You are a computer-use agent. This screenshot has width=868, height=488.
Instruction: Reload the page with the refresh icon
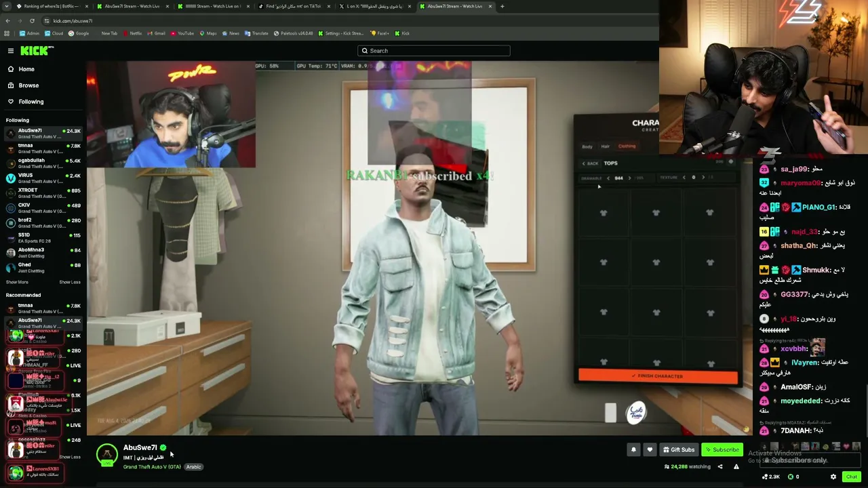(x=32, y=21)
